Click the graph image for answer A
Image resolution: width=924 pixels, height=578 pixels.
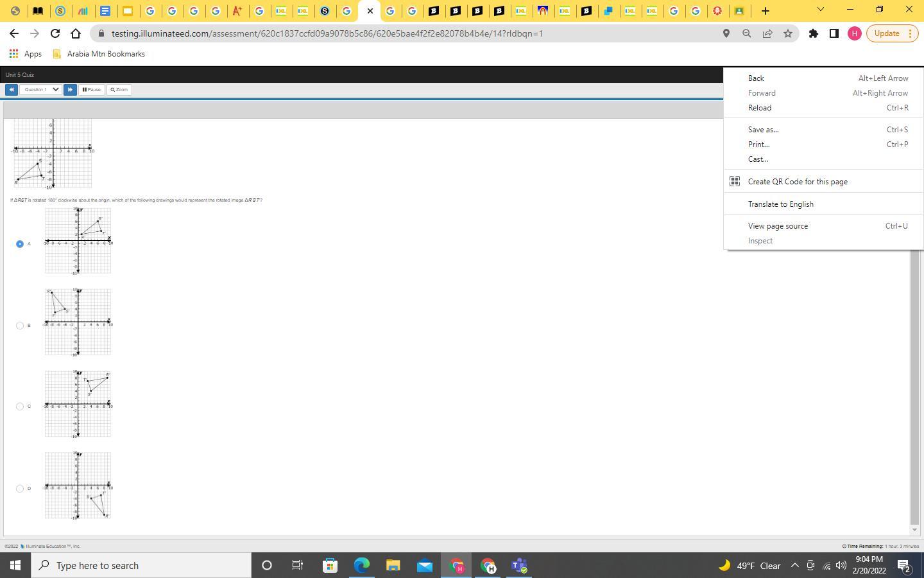(78, 241)
